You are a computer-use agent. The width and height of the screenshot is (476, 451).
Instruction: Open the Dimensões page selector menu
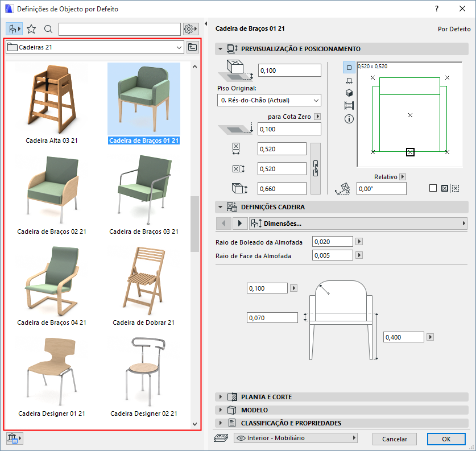357,223
